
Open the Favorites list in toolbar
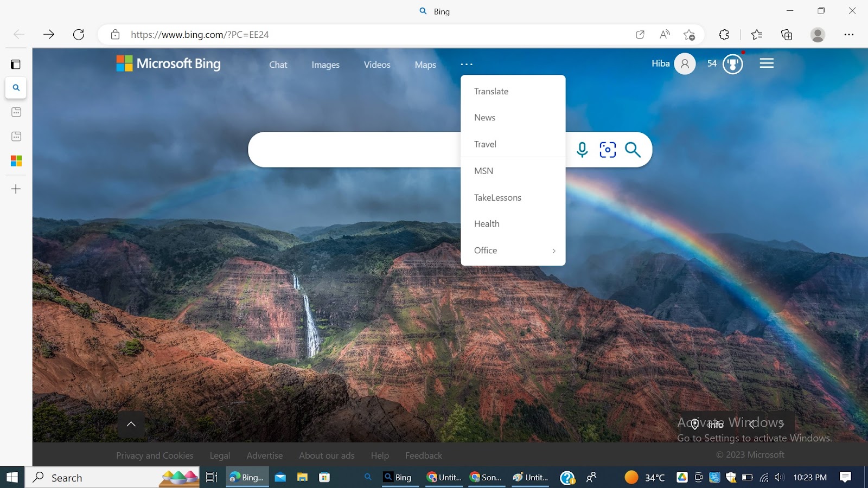pyautogui.click(x=757, y=35)
